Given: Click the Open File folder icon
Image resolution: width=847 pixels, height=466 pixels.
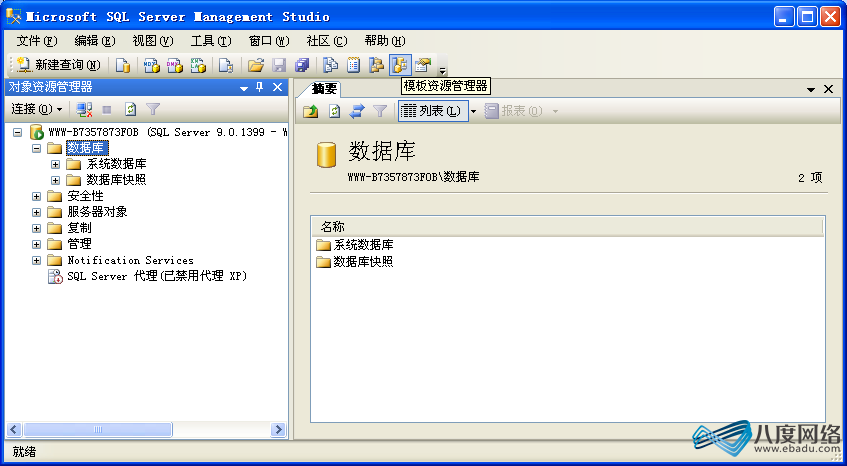Looking at the screenshot, I should tap(256, 65).
